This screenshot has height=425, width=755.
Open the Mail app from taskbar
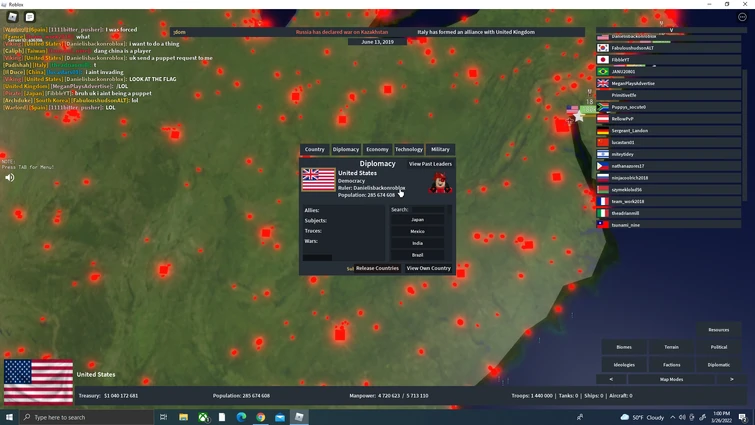(x=280, y=417)
